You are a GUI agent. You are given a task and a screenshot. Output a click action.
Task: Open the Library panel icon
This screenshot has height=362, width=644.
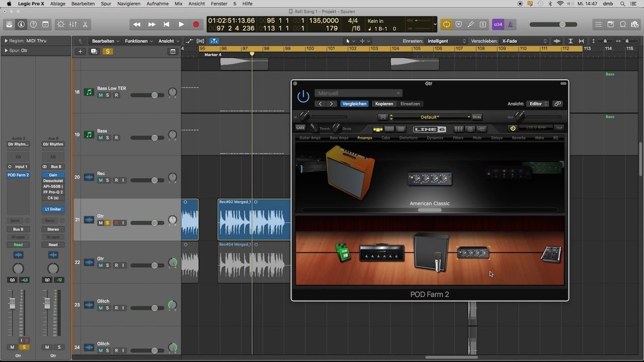point(9,24)
